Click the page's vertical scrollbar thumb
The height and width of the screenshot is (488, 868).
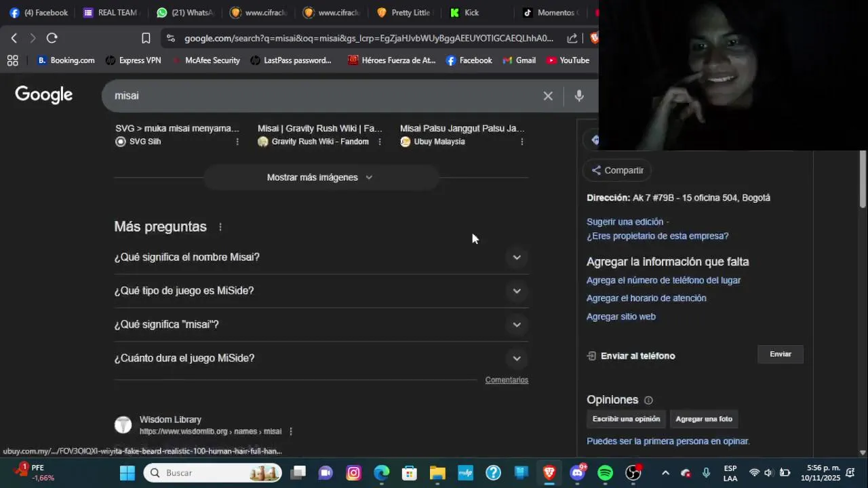click(x=863, y=179)
